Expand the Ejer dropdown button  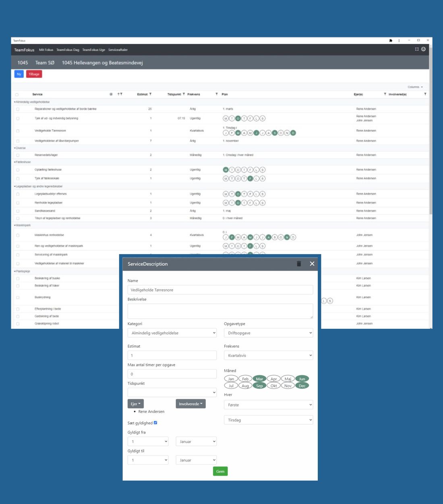click(136, 404)
